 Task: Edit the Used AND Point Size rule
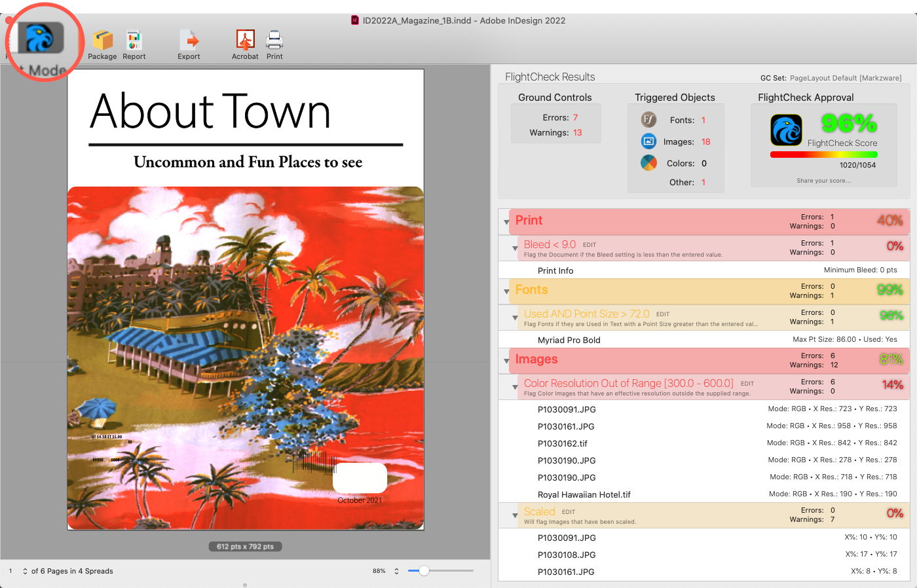pyautogui.click(x=663, y=314)
